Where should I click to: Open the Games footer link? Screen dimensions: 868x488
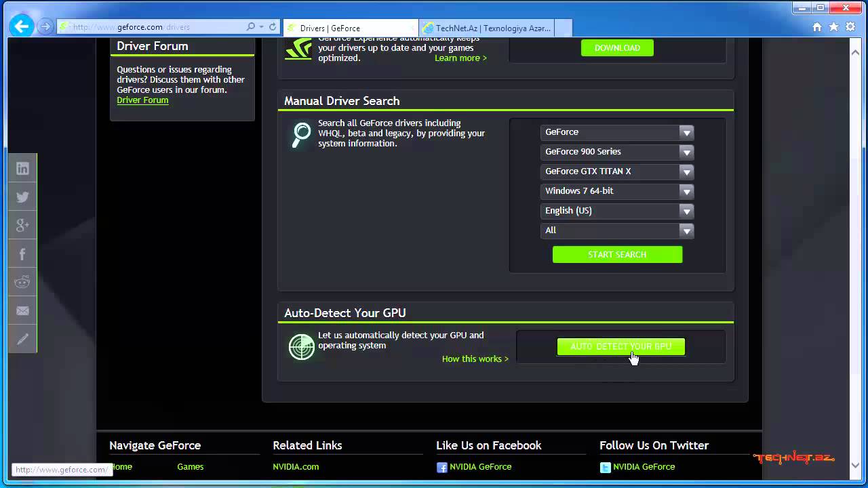pos(190,467)
